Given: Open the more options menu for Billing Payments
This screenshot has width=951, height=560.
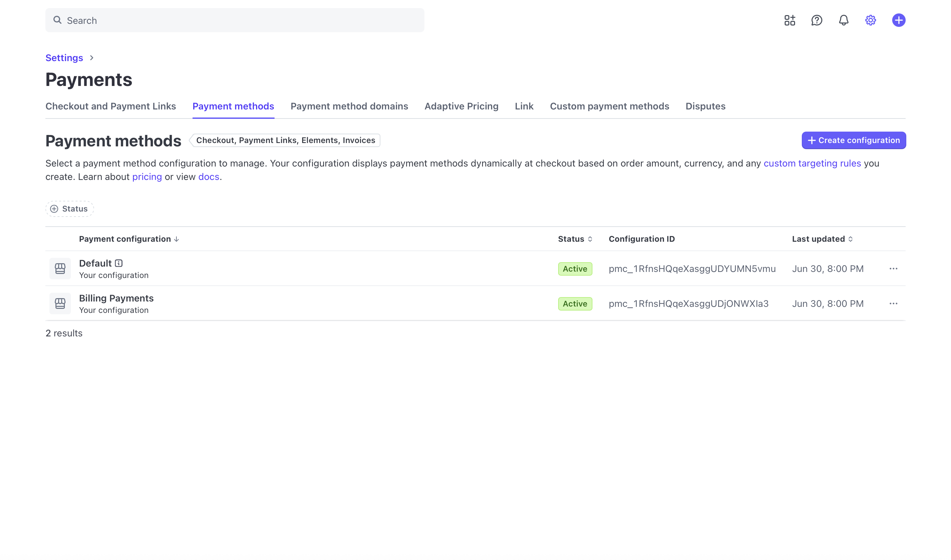Looking at the screenshot, I should tap(893, 304).
